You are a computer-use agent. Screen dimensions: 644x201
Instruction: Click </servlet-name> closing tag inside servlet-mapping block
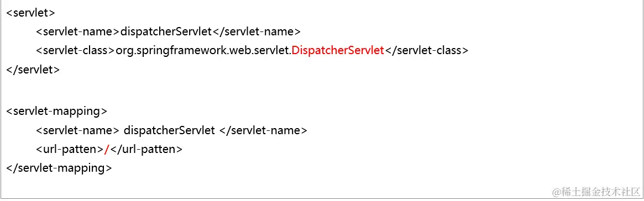[x=263, y=130]
